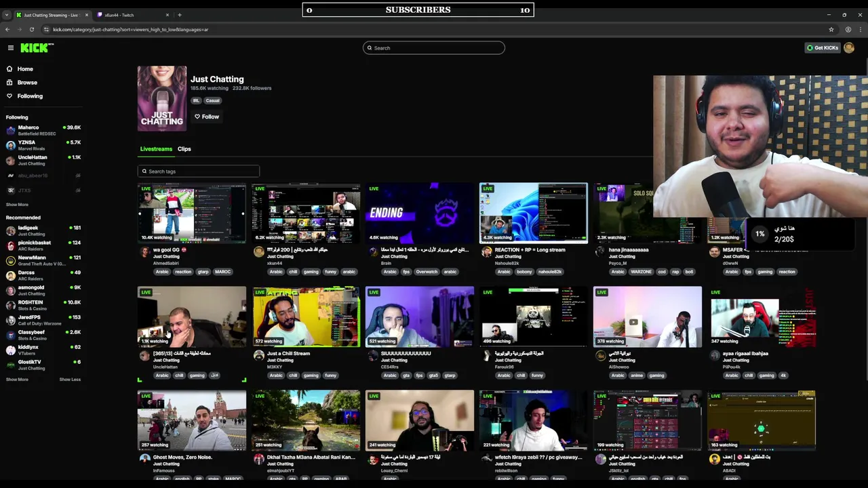Open the browser tab search dropdown
This screenshot has height=488, width=868.
click(x=6, y=15)
